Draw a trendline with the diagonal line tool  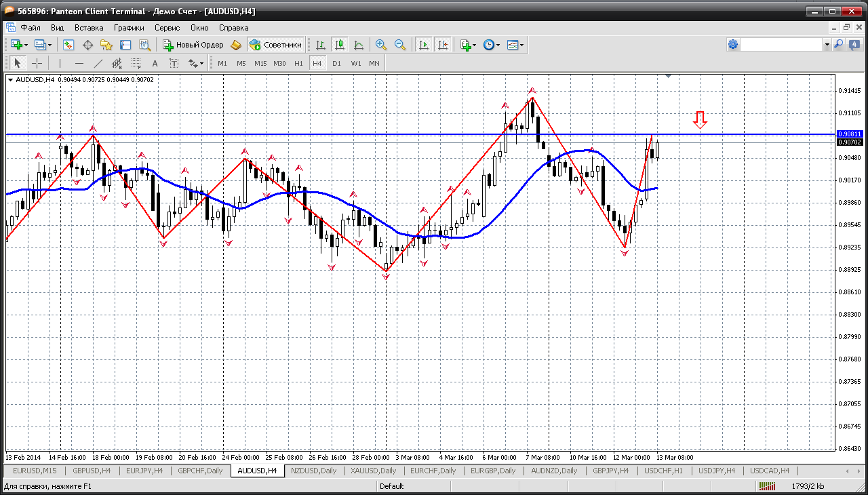click(98, 63)
